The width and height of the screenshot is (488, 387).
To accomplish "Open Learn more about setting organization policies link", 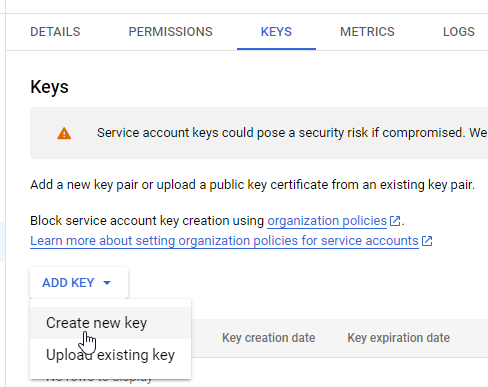I will (x=224, y=241).
